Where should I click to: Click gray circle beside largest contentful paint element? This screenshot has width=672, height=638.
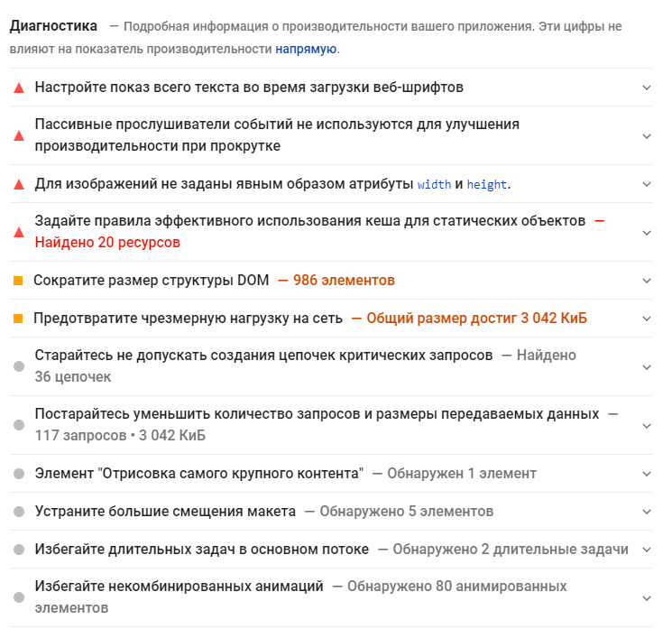point(18,474)
